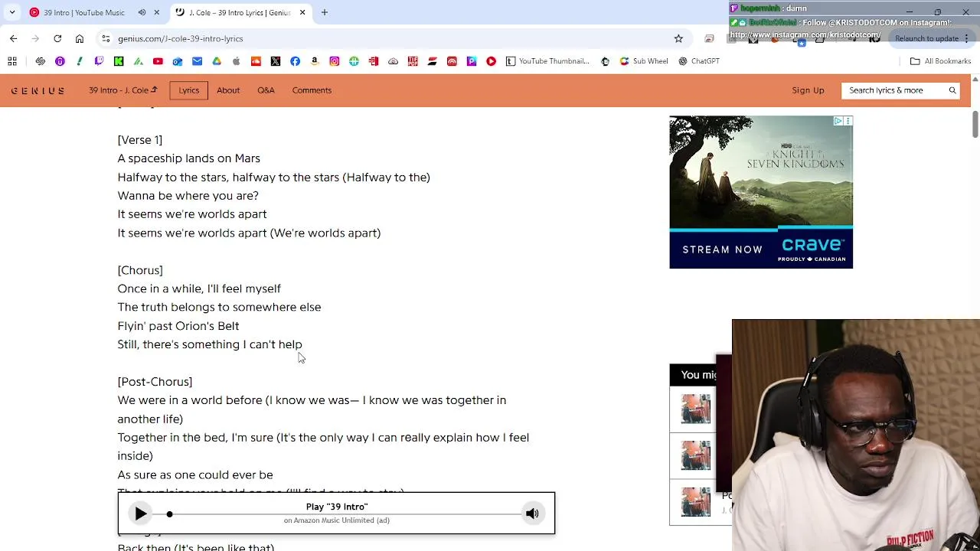Bookmark this page with the star icon
The width and height of the screenshot is (980, 551).
pos(678,38)
